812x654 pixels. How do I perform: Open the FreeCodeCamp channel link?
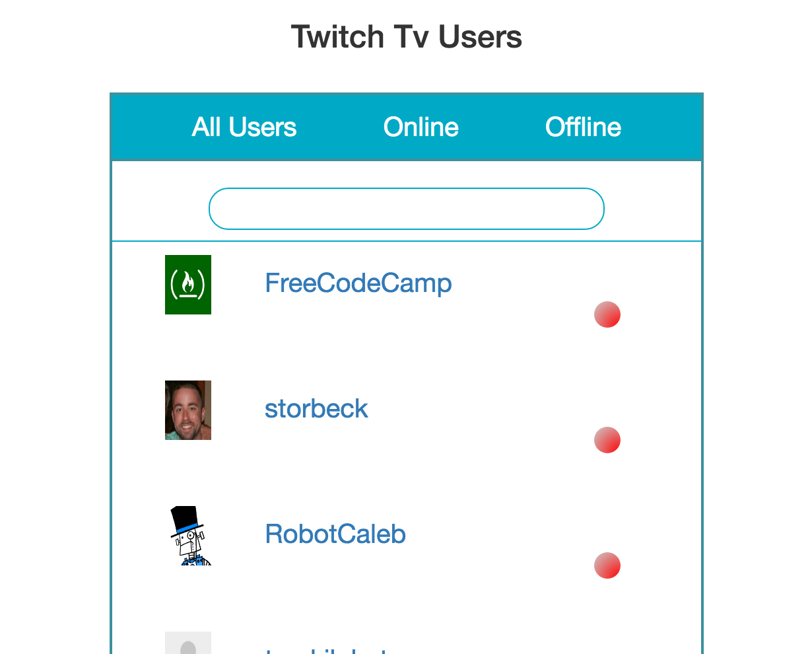tap(358, 283)
